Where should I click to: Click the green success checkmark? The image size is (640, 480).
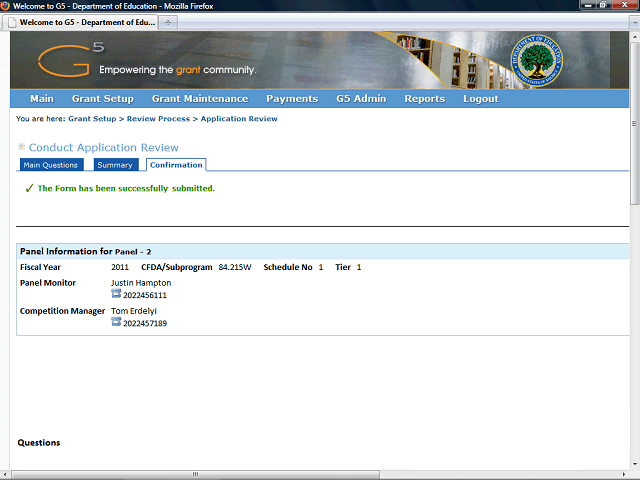pos(29,188)
